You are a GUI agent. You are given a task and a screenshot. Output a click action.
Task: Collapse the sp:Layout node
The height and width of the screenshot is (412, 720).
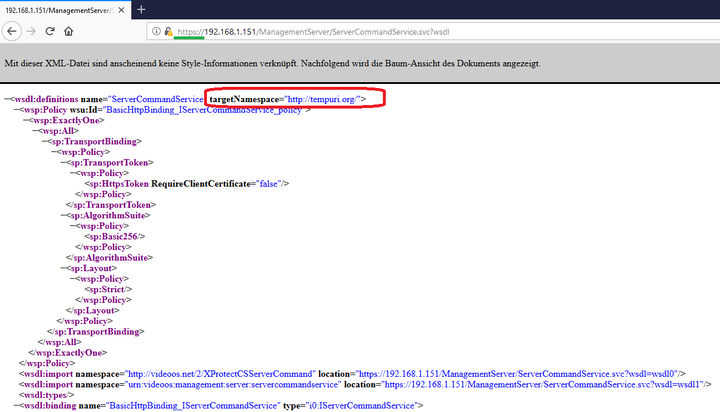click(67, 268)
